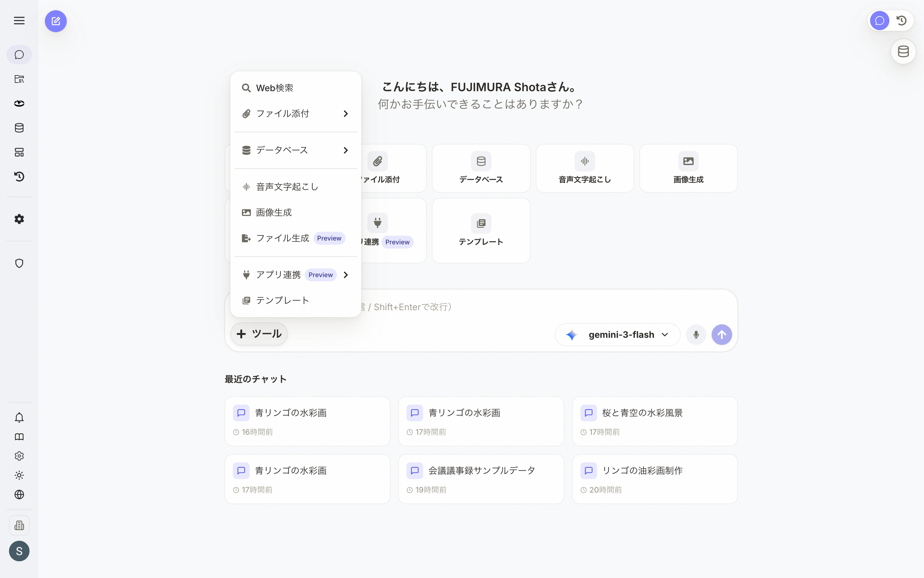Click the 画像生成 shortcut card

[x=689, y=168]
